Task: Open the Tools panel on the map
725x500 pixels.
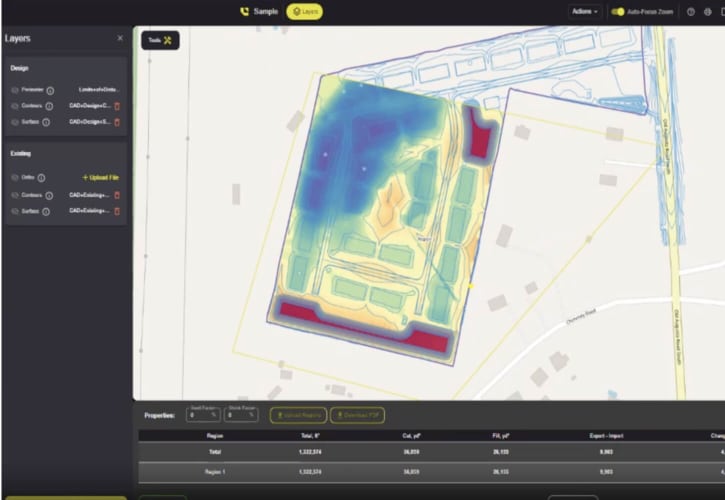Action: coord(160,41)
